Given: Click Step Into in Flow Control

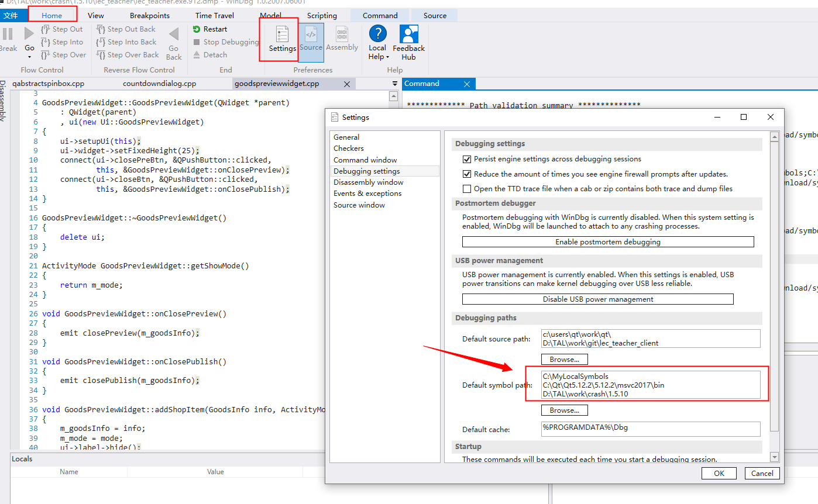Looking at the screenshot, I should (x=61, y=42).
